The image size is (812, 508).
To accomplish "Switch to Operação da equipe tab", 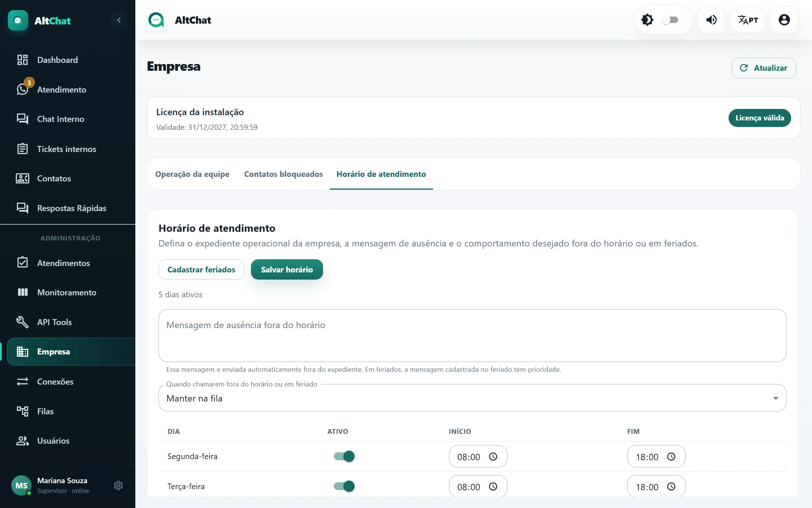I will [x=192, y=174].
